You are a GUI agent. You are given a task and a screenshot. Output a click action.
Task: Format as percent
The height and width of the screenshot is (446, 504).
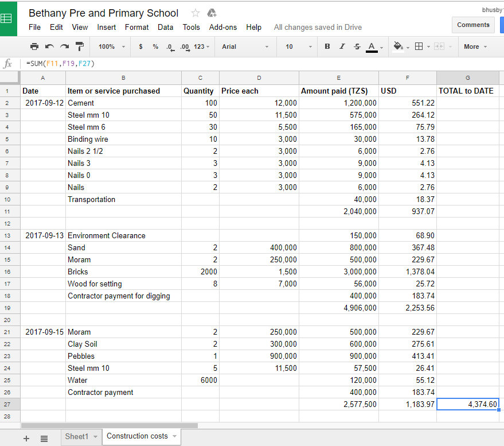click(155, 46)
